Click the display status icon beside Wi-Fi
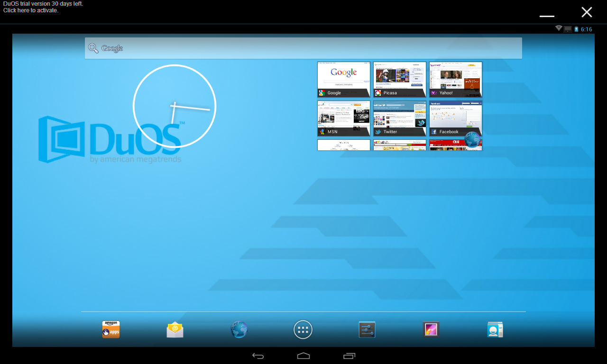This screenshot has height=364, width=607. click(x=568, y=29)
